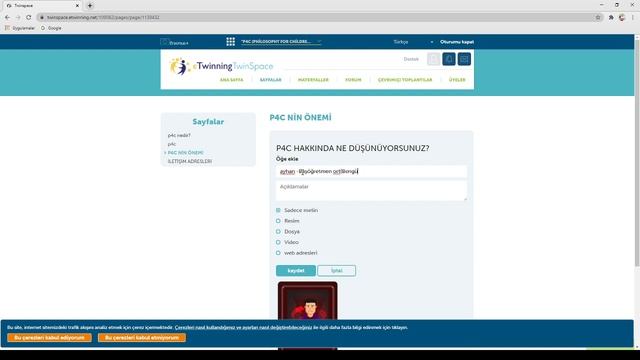Click Oturumu kapat to log out
The image size is (640, 360).
pos(457,42)
